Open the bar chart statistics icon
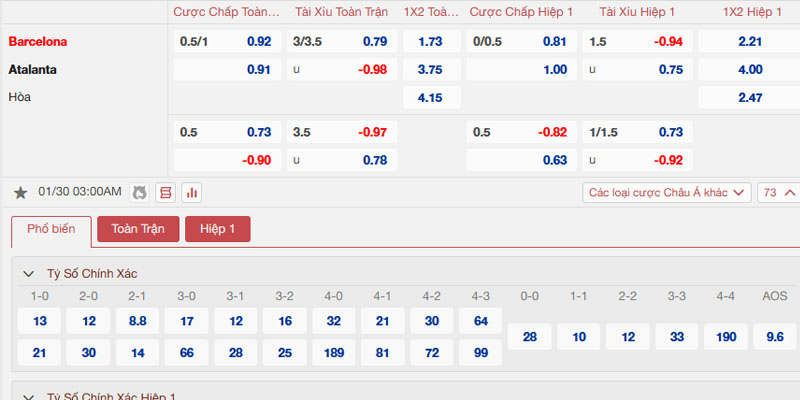Image resolution: width=800 pixels, height=400 pixels. coord(192,193)
